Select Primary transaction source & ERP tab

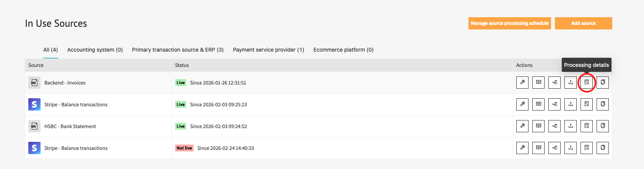(x=178, y=50)
